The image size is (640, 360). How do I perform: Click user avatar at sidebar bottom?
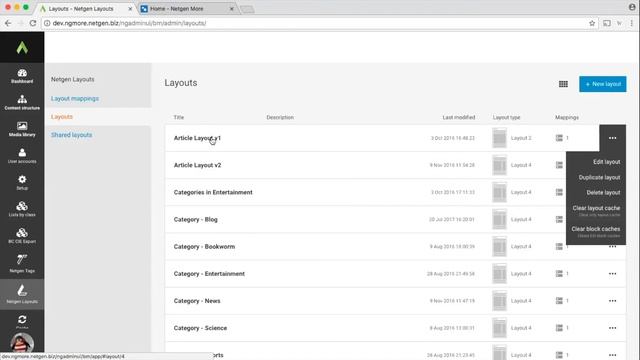(x=22, y=343)
